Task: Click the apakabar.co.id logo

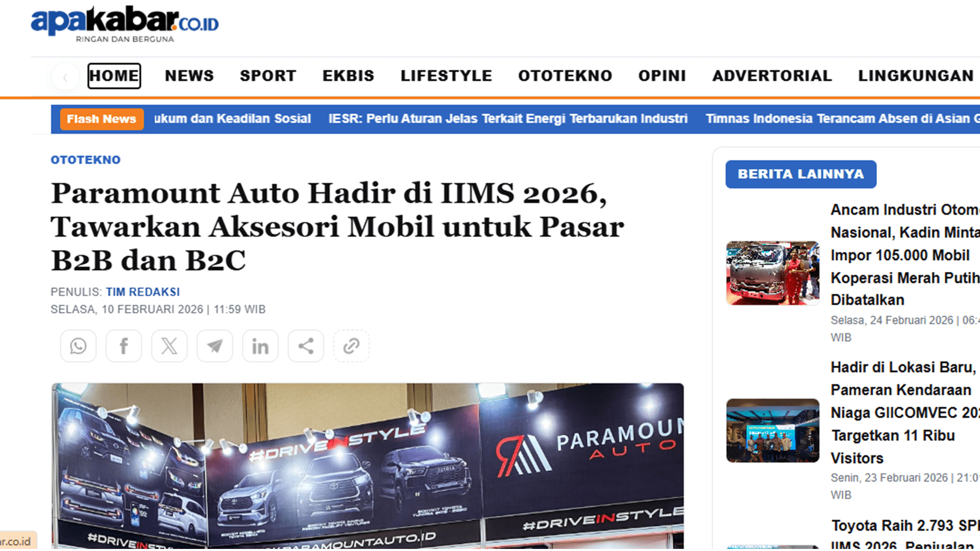Action: click(x=125, y=24)
